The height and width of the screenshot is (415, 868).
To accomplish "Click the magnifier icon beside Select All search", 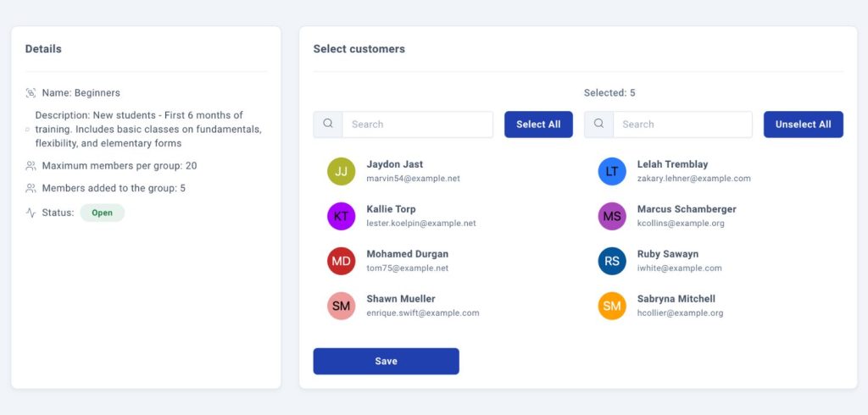I will [328, 125].
